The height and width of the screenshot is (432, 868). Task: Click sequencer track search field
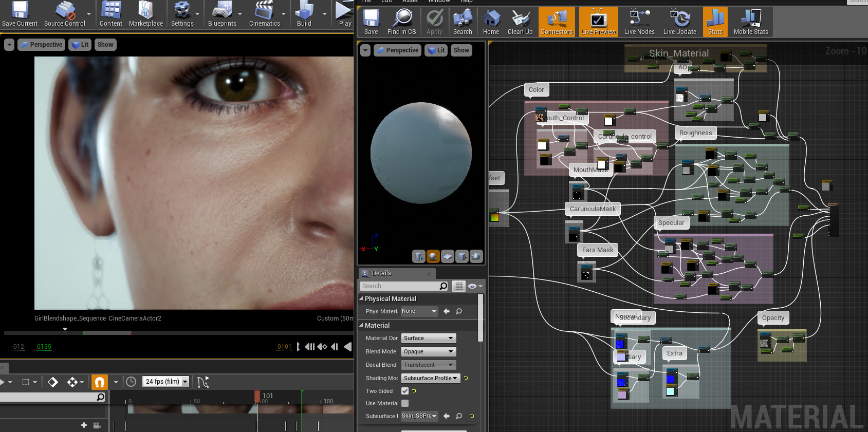pos(53,397)
